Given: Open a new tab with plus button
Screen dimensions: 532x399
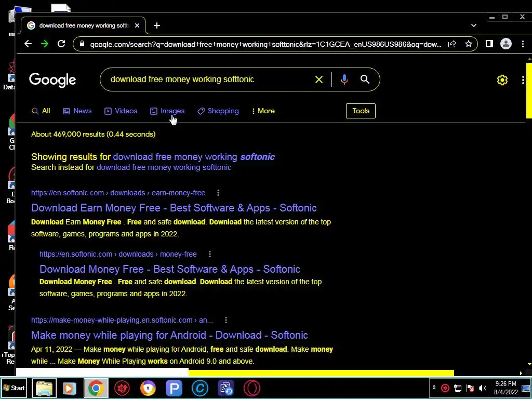Looking at the screenshot, I should point(157,25).
